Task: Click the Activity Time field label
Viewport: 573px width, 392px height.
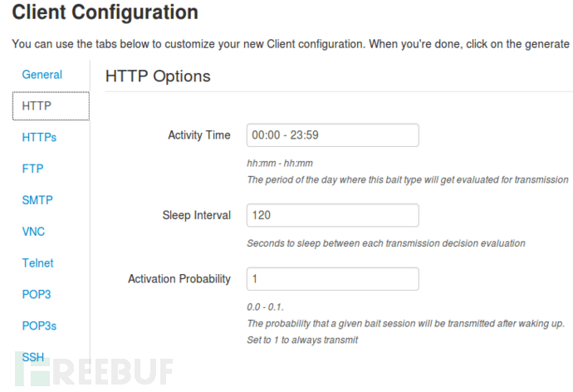Action: 199,135
